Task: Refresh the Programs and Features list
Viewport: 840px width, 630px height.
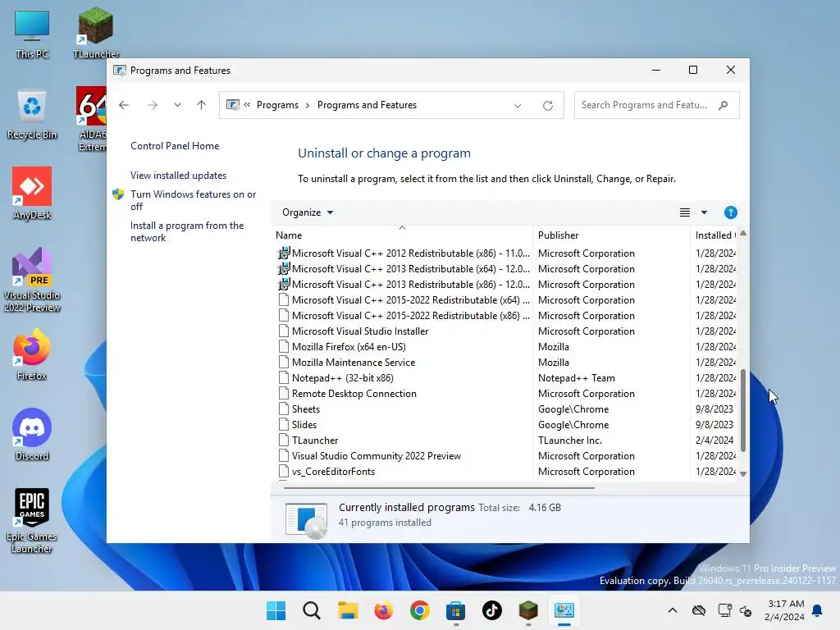Action: 547,106
